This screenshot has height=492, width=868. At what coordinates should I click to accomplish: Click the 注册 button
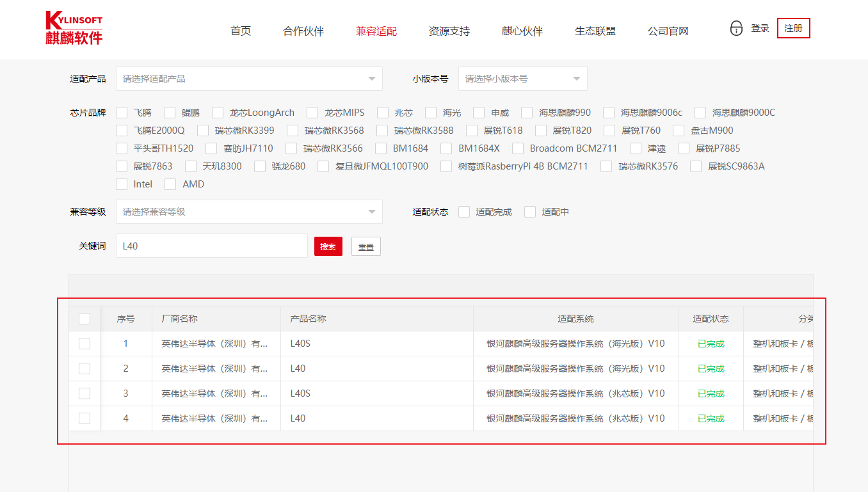pyautogui.click(x=794, y=28)
